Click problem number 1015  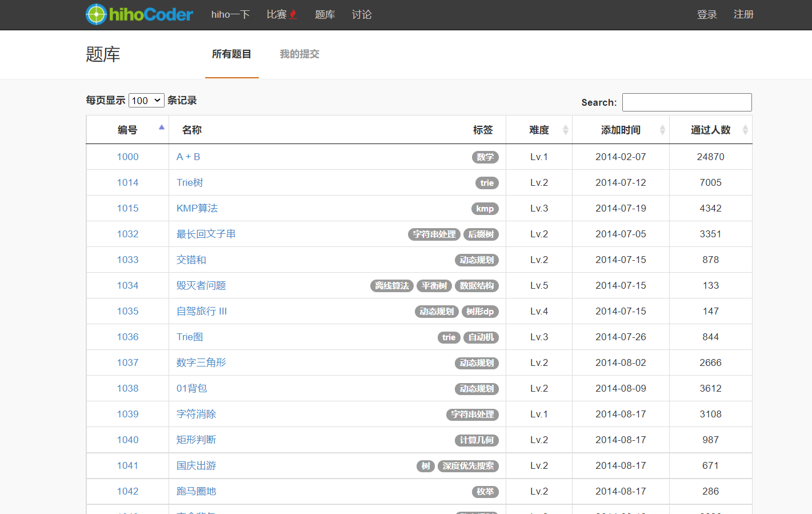point(128,208)
